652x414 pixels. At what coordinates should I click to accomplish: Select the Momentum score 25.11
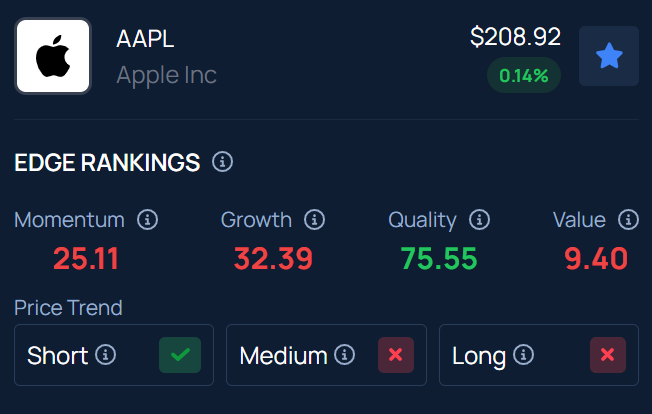point(86,259)
